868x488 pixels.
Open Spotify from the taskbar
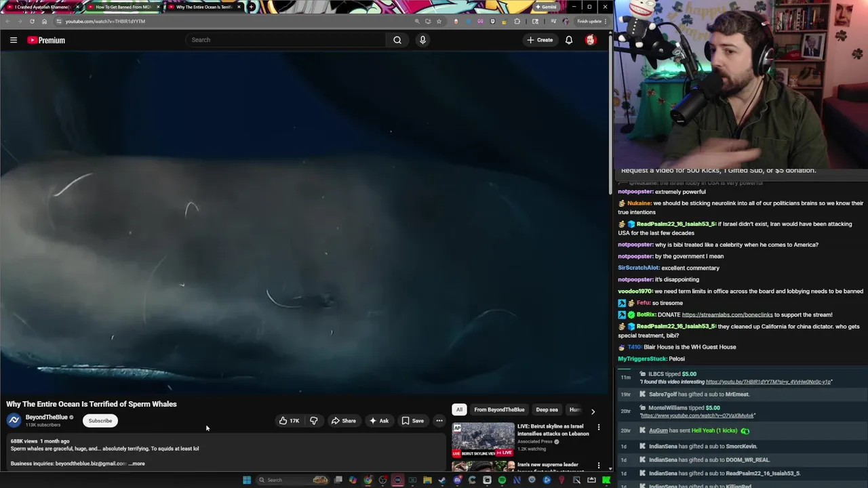point(502,480)
